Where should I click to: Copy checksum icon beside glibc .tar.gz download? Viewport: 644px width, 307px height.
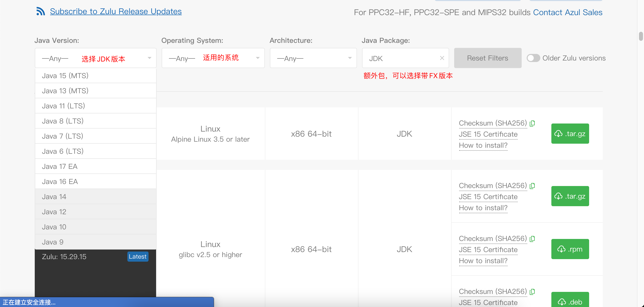coord(532,186)
